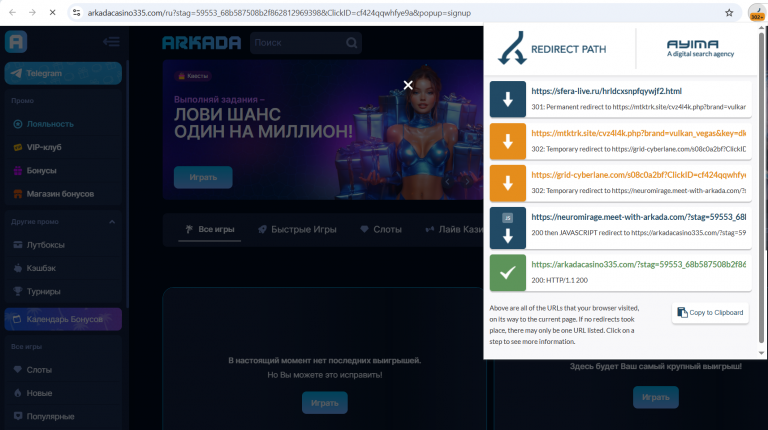768x430 pixels.
Task: Click Играть button under recent wins message
Action: 325,403
